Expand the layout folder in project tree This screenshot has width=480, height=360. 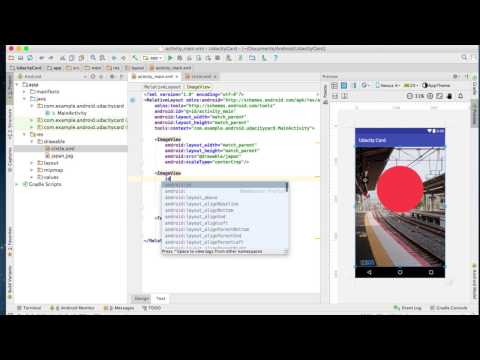(x=32, y=163)
